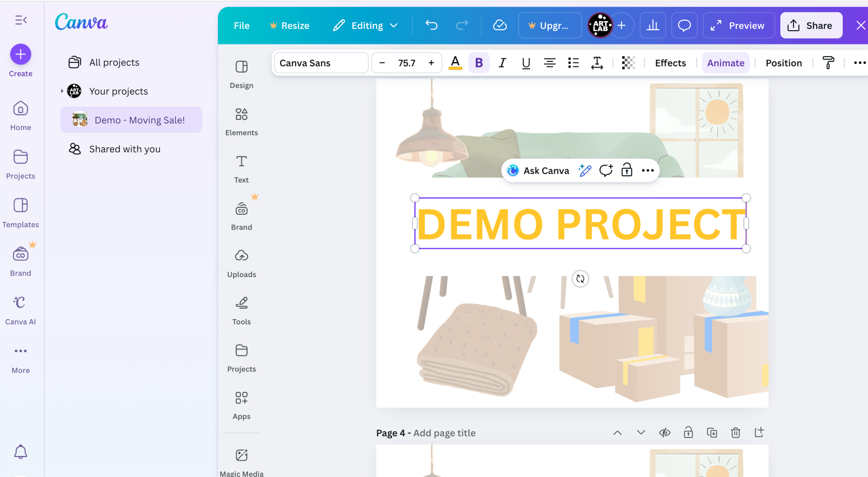
Task: Expand the Your projects tree item
Action: tap(62, 91)
